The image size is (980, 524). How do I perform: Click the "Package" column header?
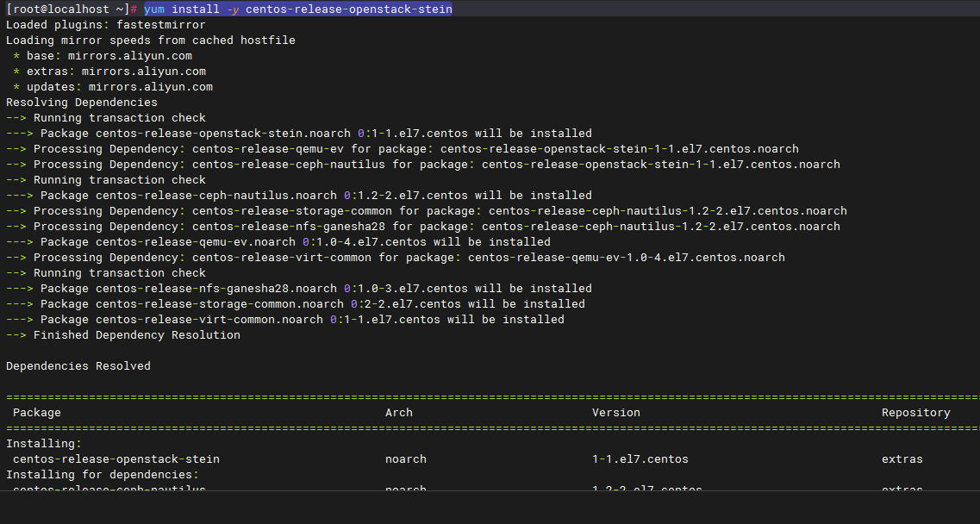[x=37, y=413]
